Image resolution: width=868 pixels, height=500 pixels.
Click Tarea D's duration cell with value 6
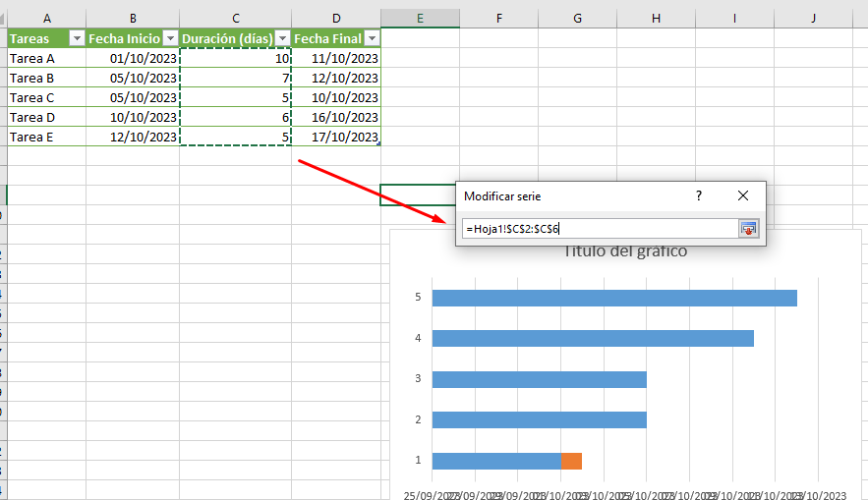click(x=236, y=117)
